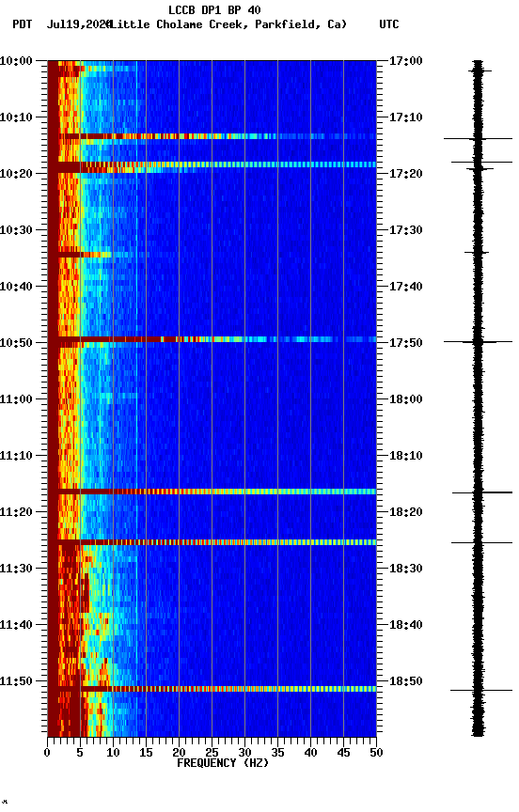The image size is (519, 812).
Task: Click the '10' frequency axis label
Action: [113, 753]
